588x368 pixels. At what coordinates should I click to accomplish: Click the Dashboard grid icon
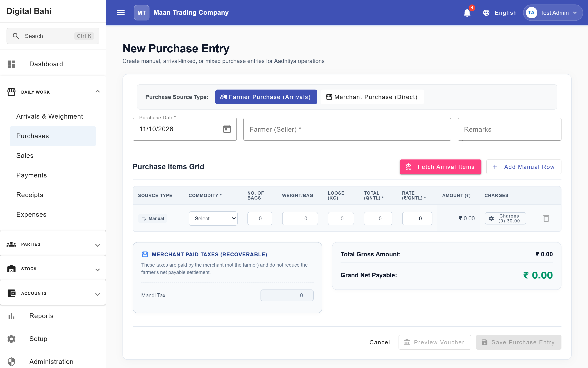click(x=11, y=64)
